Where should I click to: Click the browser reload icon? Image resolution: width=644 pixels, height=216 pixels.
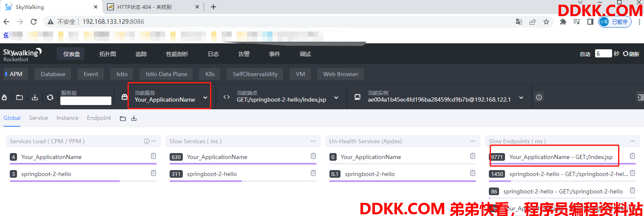coord(34,22)
